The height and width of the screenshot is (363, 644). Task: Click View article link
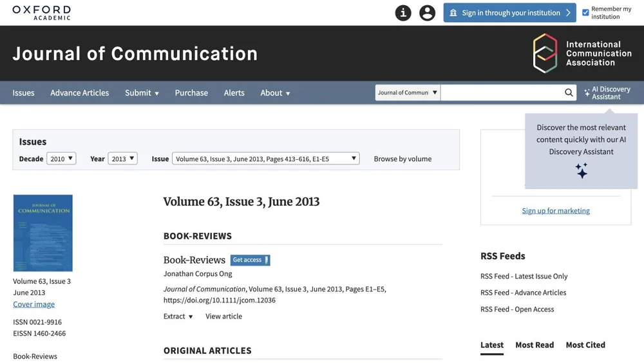[224, 316]
